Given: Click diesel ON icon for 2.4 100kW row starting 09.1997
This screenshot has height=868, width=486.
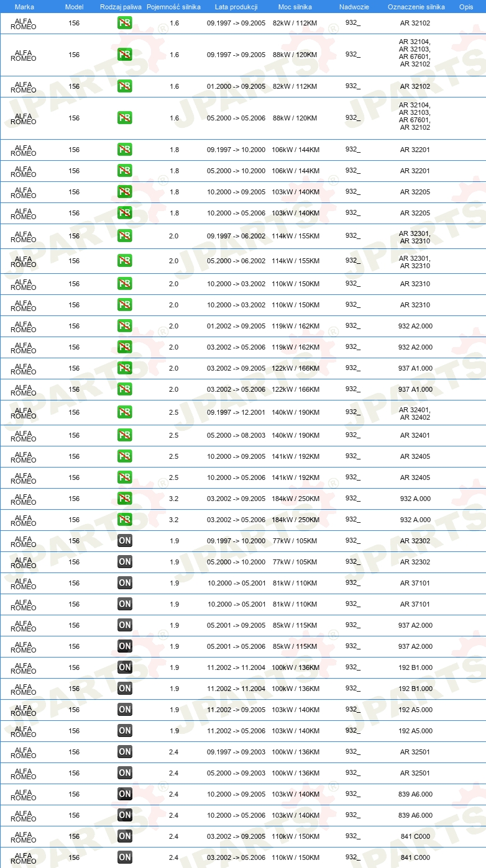Looking at the screenshot, I should pyautogui.click(x=124, y=752).
